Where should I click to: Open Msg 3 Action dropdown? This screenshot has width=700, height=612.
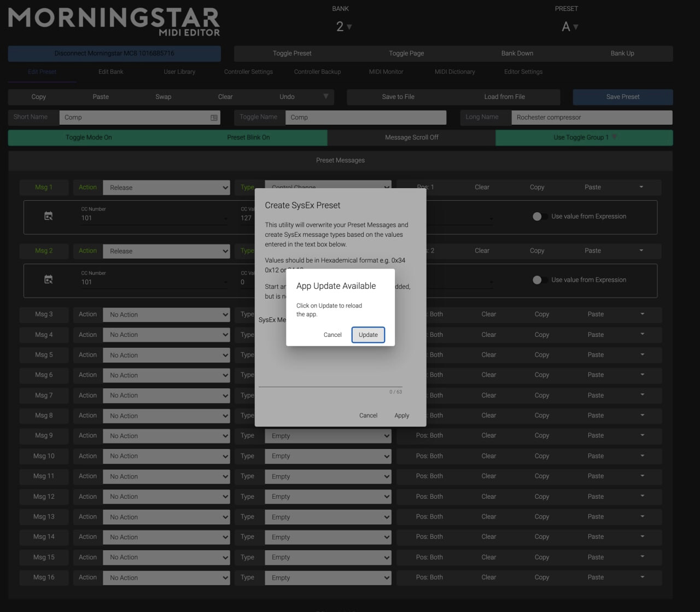click(166, 314)
